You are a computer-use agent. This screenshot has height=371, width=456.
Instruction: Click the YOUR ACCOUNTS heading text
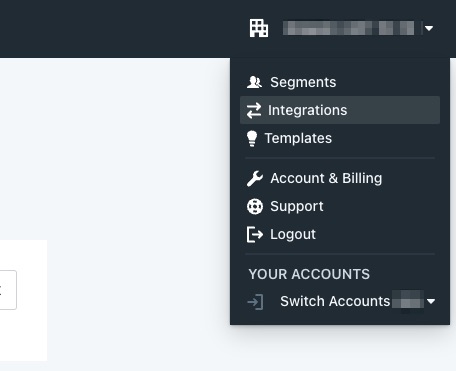click(x=309, y=274)
